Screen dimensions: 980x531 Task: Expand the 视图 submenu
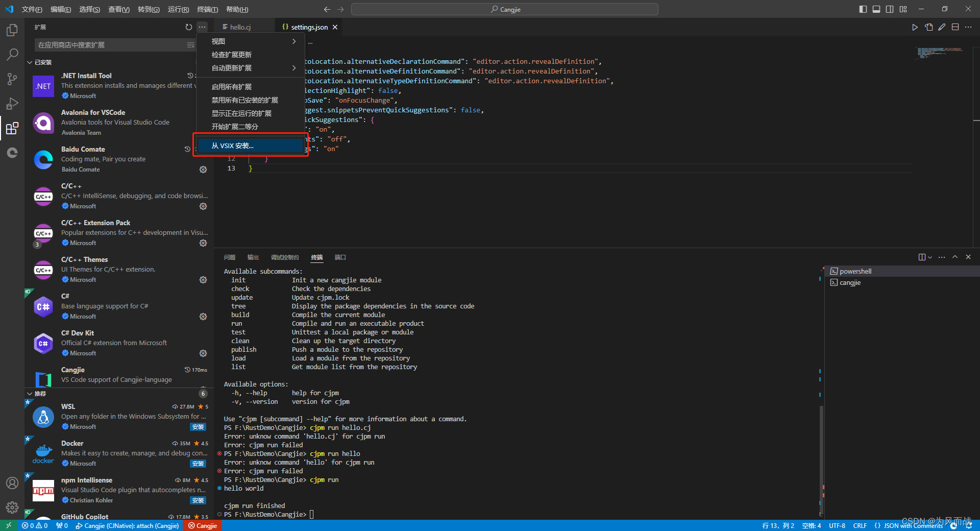click(x=251, y=41)
